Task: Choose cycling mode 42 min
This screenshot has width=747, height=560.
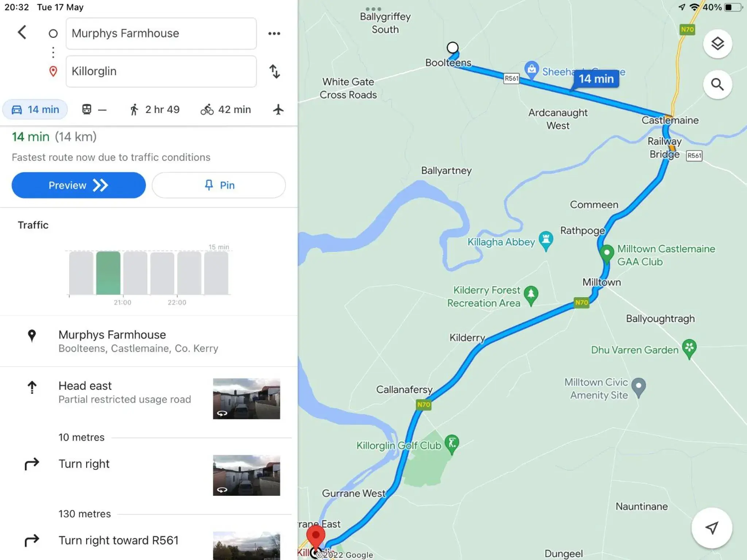Action: [226, 109]
